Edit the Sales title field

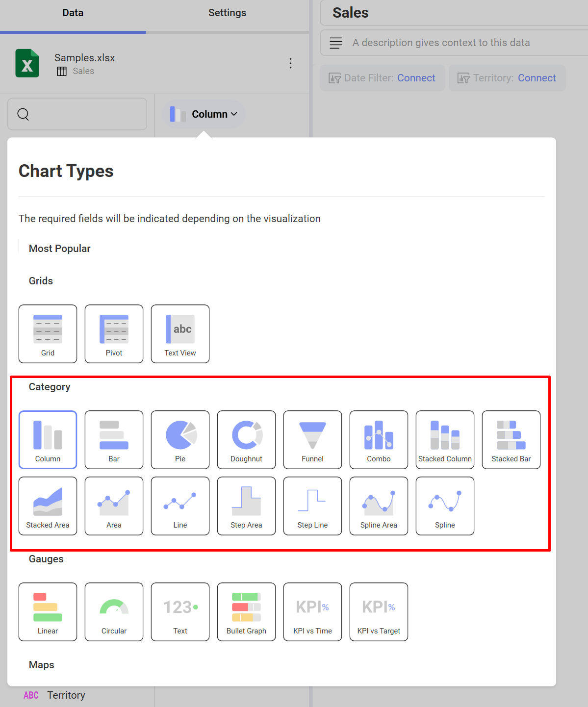[454, 13]
